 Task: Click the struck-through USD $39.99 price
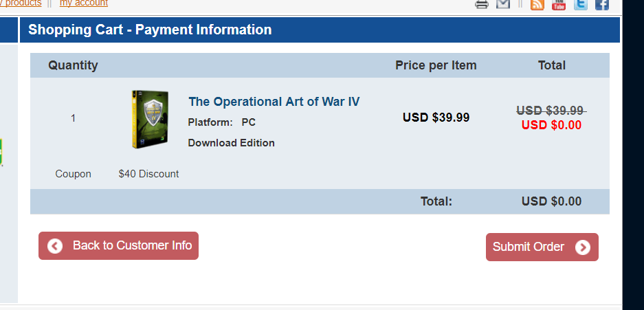tap(551, 111)
